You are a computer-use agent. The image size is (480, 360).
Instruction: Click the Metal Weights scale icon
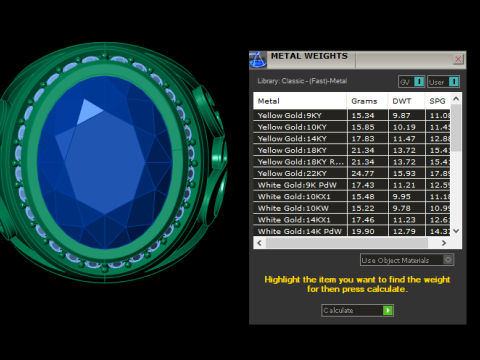coord(258,60)
